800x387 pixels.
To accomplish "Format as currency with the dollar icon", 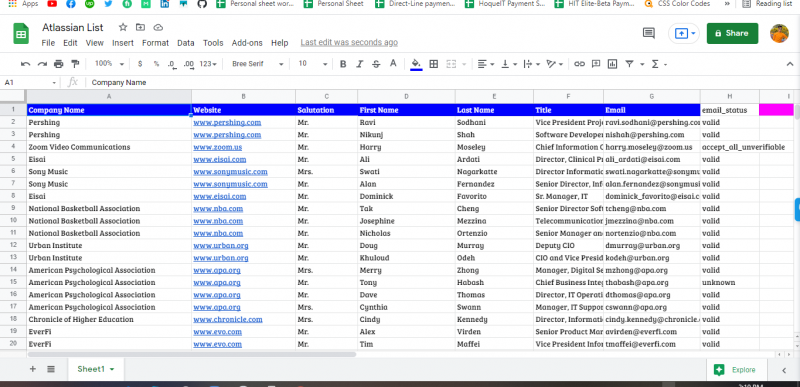I will tap(140, 64).
